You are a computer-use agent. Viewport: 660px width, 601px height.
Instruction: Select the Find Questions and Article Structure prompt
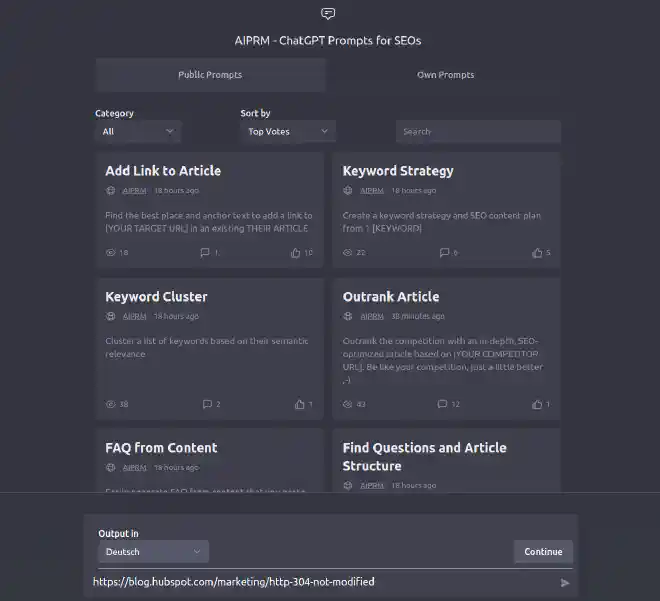[x=425, y=457]
